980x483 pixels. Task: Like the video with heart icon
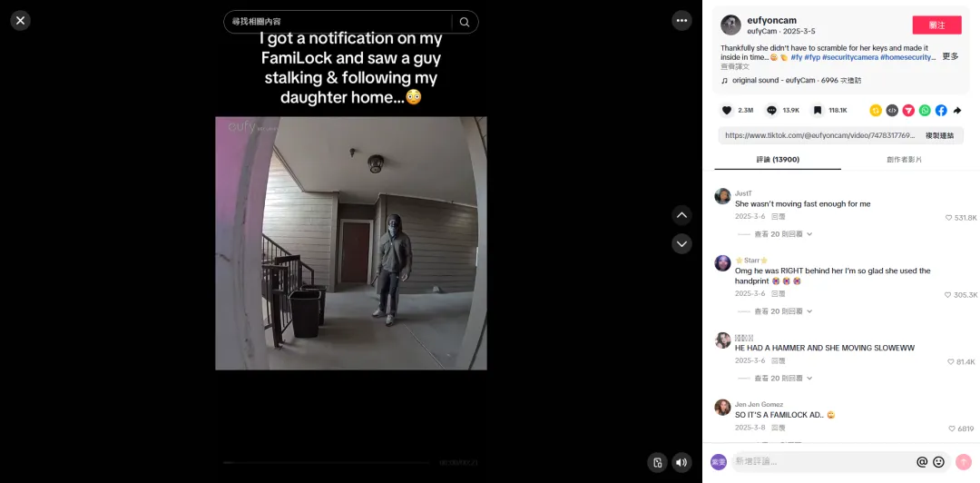tap(726, 110)
